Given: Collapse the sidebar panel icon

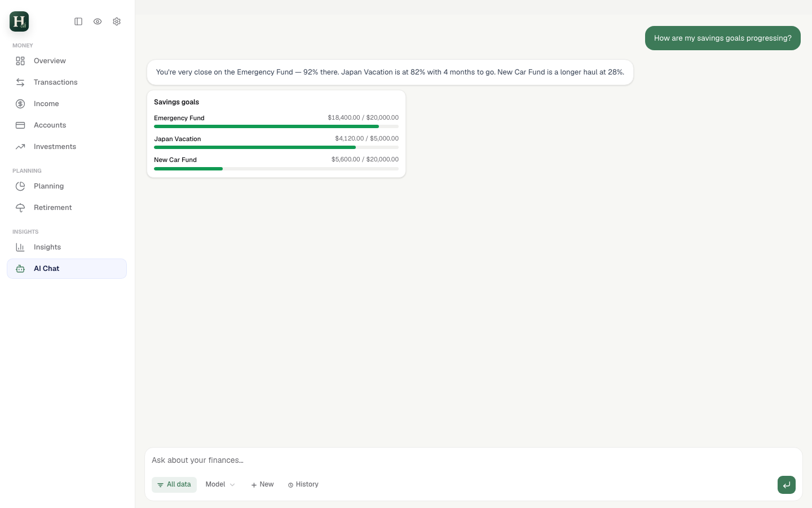Looking at the screenshot, I should pos(78,21).
